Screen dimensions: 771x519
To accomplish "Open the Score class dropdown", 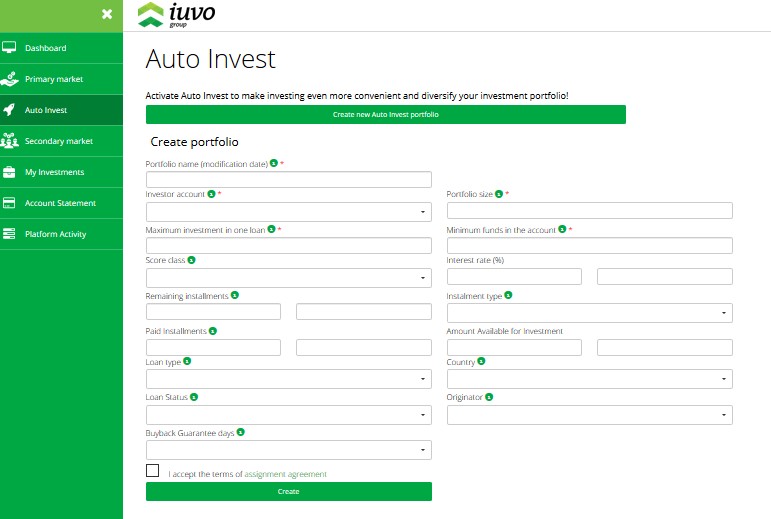I will (289, 278).
